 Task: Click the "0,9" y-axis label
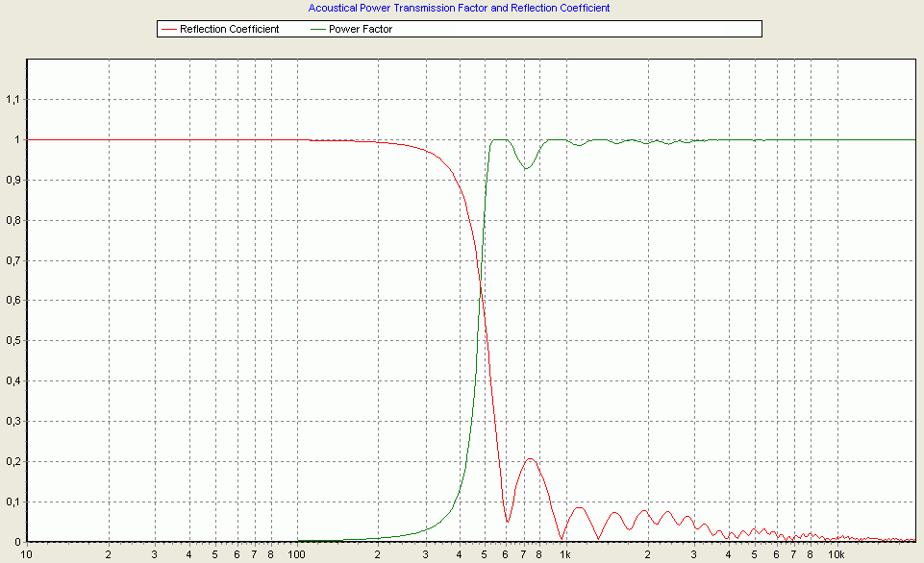(x=12, y=181)
